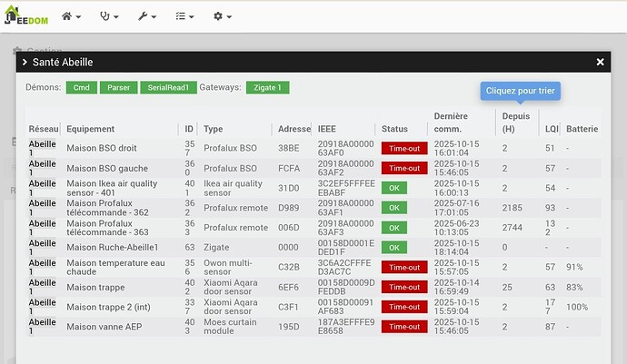This screenshot has height=364, width=627.
Task: Select 100% battery value
Action: pyautogui.click(x=577, y=307)
